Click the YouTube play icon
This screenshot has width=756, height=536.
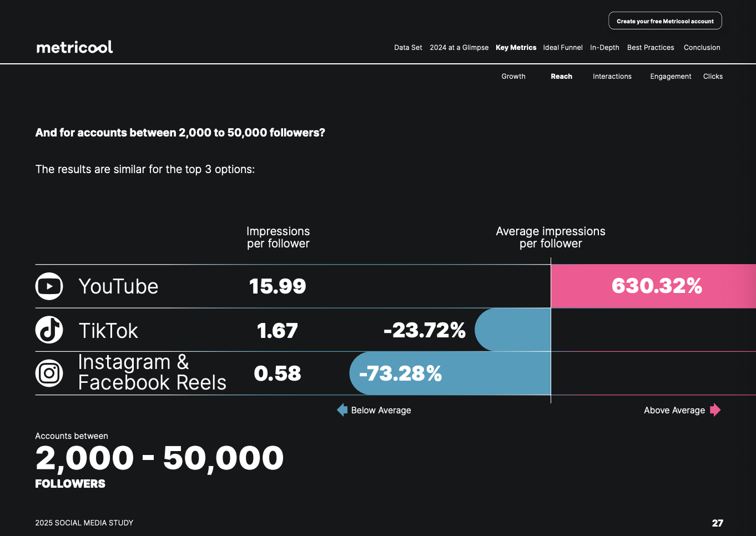point(49,286)
